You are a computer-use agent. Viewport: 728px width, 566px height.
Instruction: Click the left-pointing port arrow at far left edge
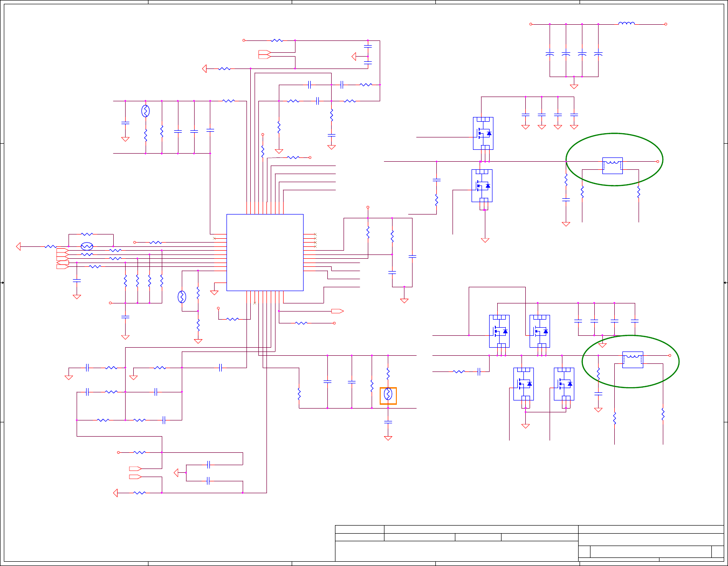tap(19, 246)
